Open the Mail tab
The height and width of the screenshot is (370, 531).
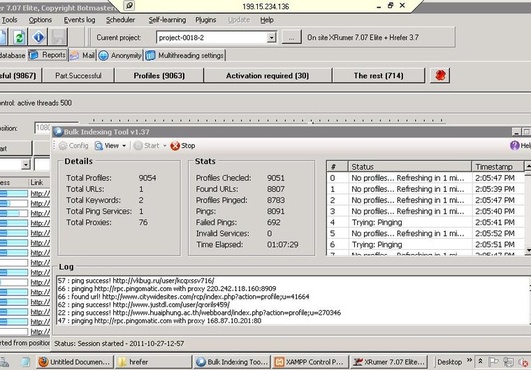83,56
